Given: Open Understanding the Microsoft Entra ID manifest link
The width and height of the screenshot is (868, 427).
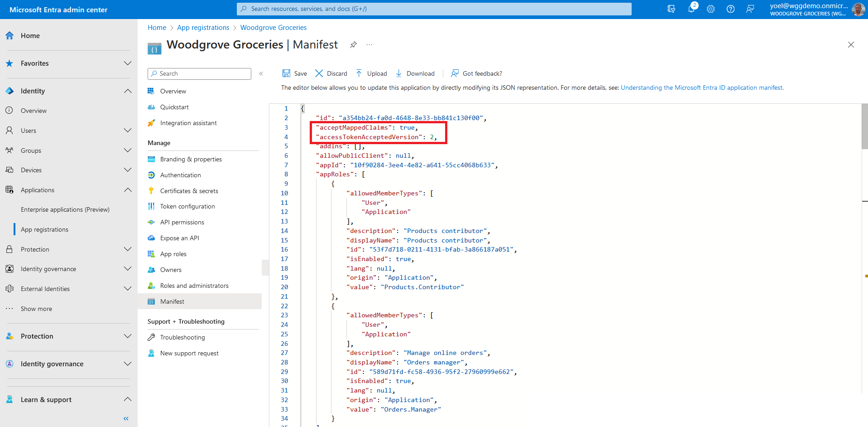Looking at the screenshot, I should click(x=701, y=87).
